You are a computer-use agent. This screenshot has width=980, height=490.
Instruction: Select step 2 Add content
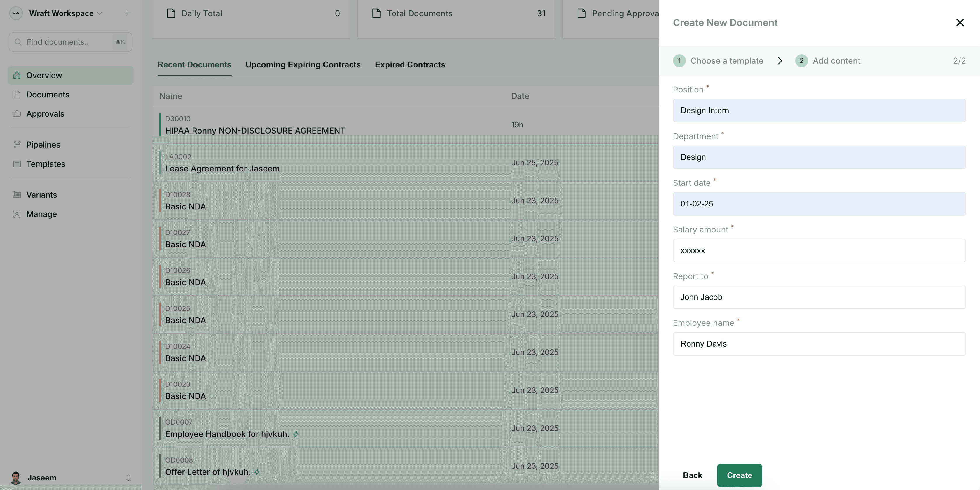[x=836, y=61]
